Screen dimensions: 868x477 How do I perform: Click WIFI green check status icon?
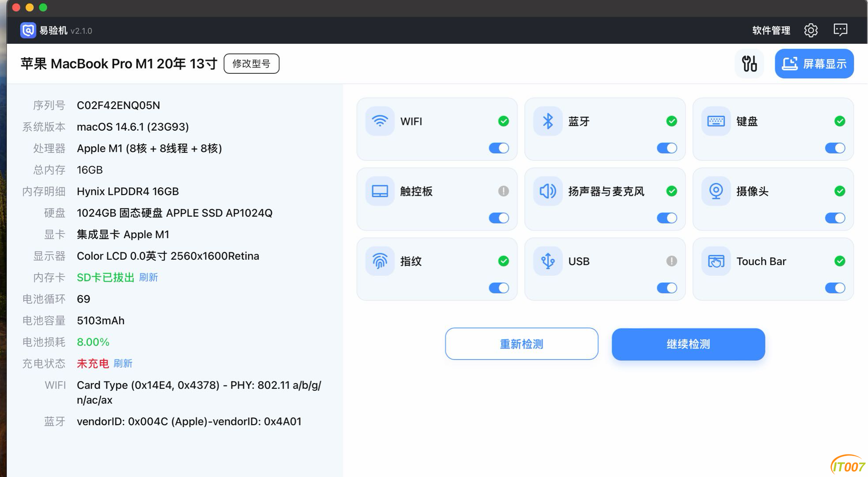pyautogui.click(x=503, y=121)
